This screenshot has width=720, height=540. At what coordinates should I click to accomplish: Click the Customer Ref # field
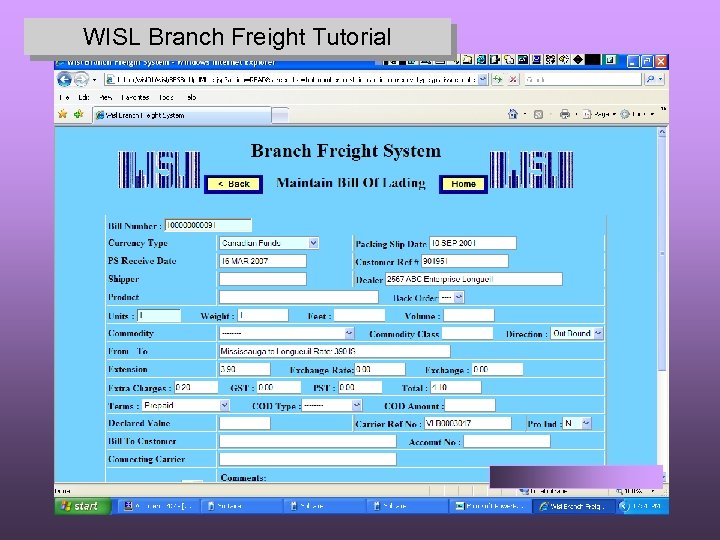pyautogui.click(x=464, y=261)
